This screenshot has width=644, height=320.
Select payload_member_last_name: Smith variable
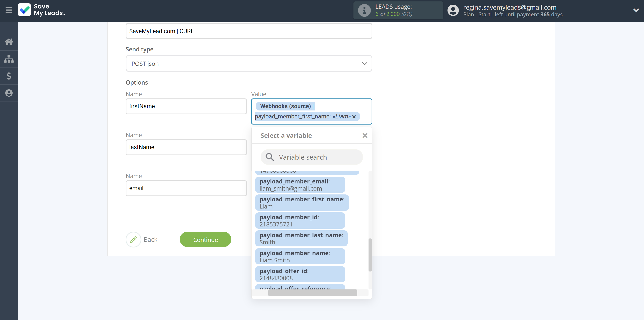(x=302, y=238)
